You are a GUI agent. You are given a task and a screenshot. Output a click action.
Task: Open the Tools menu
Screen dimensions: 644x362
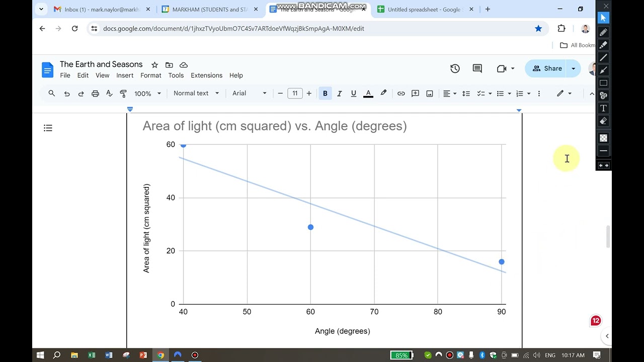176,75
